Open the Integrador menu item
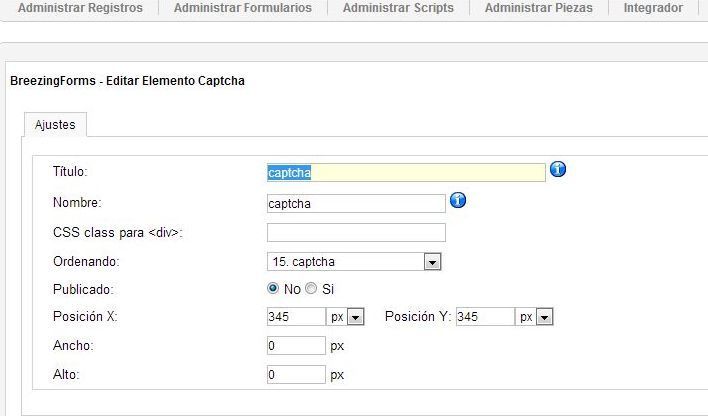The height and width of the screenshot is (416, 708). pos(653,8)
